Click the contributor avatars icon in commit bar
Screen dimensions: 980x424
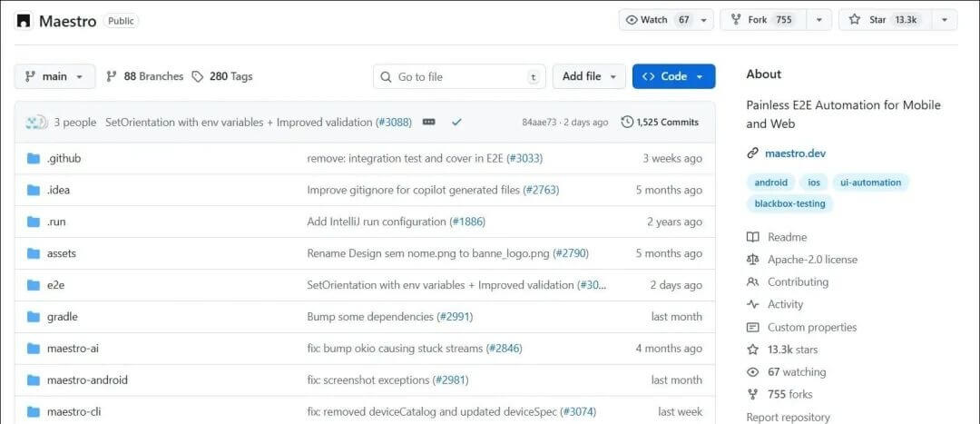coord(35,122)
